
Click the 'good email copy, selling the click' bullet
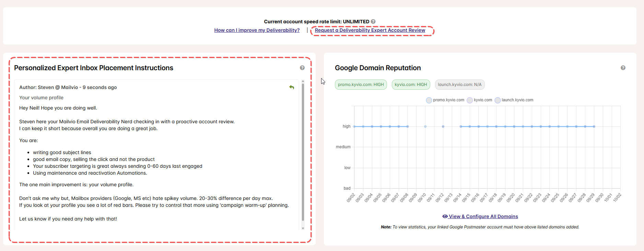94,159
